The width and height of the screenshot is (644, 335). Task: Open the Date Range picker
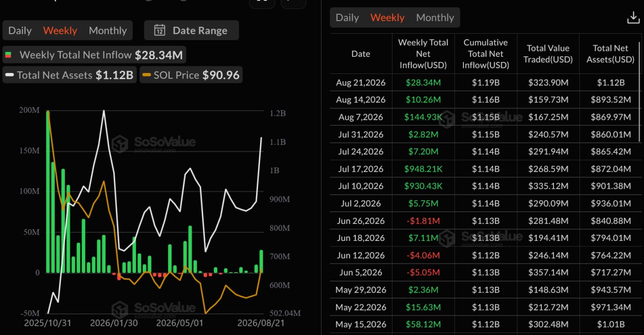(x=191, y=30)
